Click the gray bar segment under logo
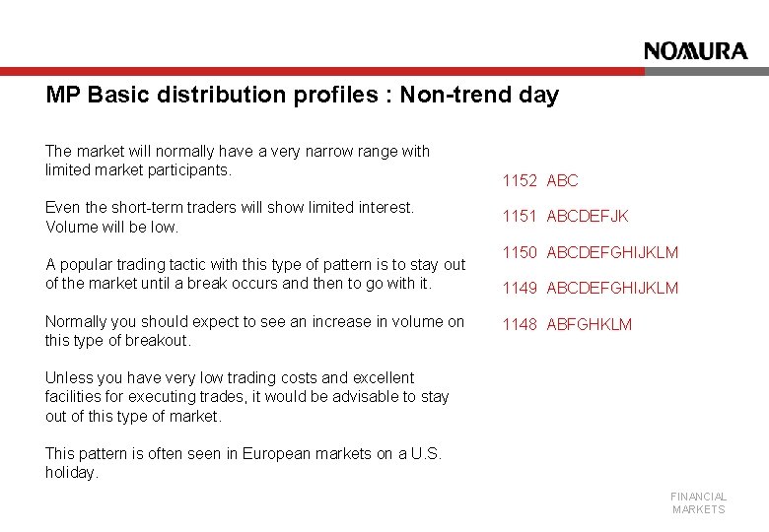The height and width of the screenshot is (532, 769). click(x=707, y=72)
